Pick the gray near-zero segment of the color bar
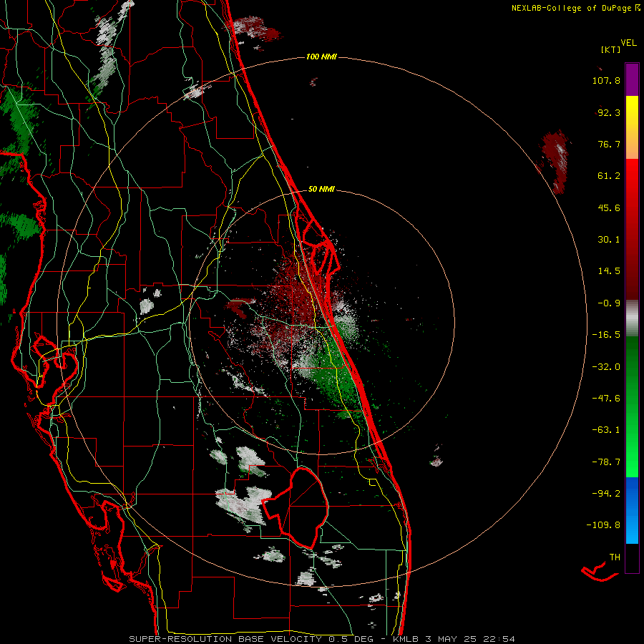This screenshot has height=644, width=644. point(632,318)
